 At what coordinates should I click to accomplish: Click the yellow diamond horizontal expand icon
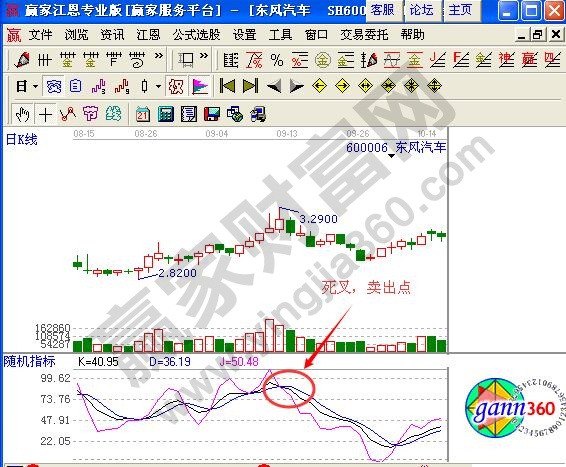[365, 86]
